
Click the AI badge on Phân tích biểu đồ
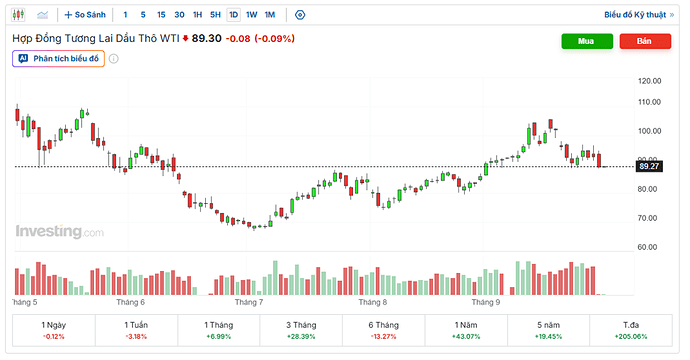[x=23, y=59]
